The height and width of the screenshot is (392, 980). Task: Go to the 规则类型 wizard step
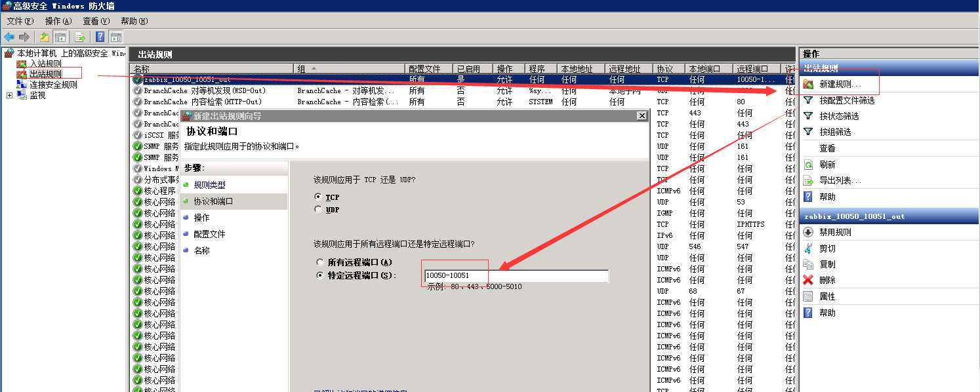[209, 186]
